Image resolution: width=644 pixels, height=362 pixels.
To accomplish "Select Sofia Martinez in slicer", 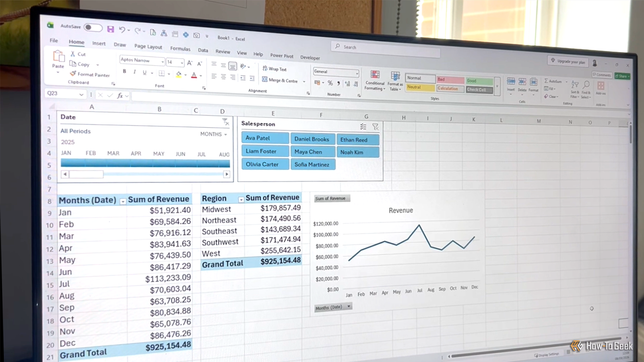I will 313,164.
